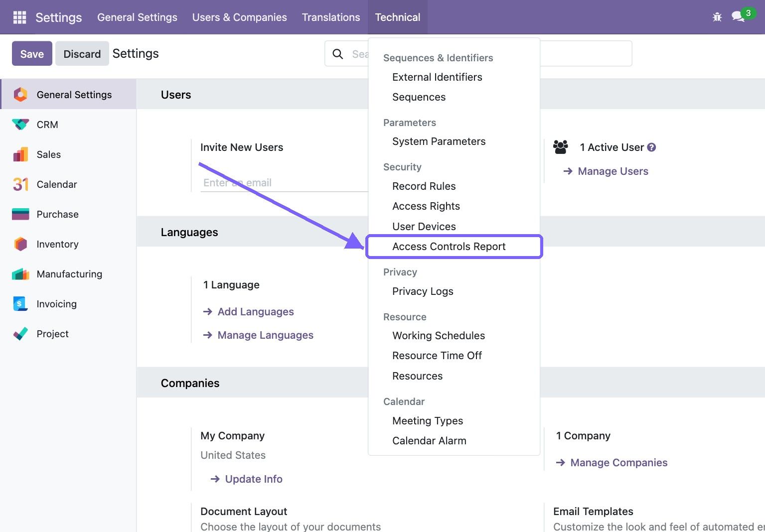Screen dimensions: 765x532
Task: Click the Settings app title
Action: (x=59, y=17)
